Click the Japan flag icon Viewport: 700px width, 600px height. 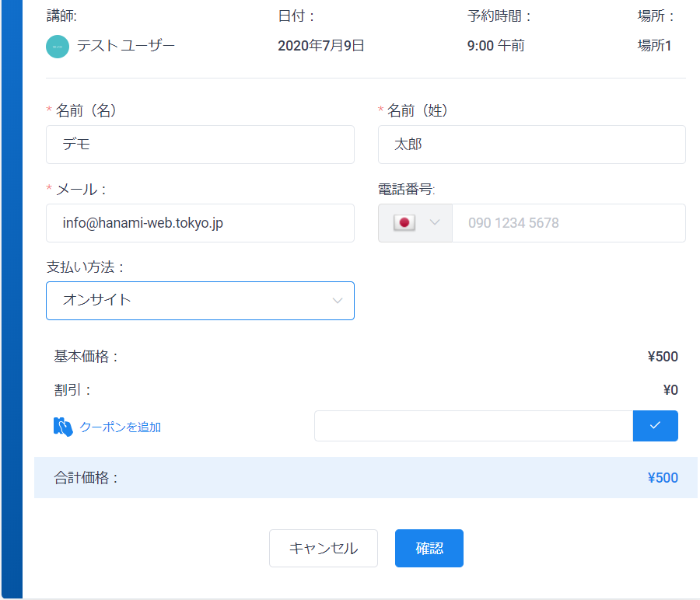[404, 222]
